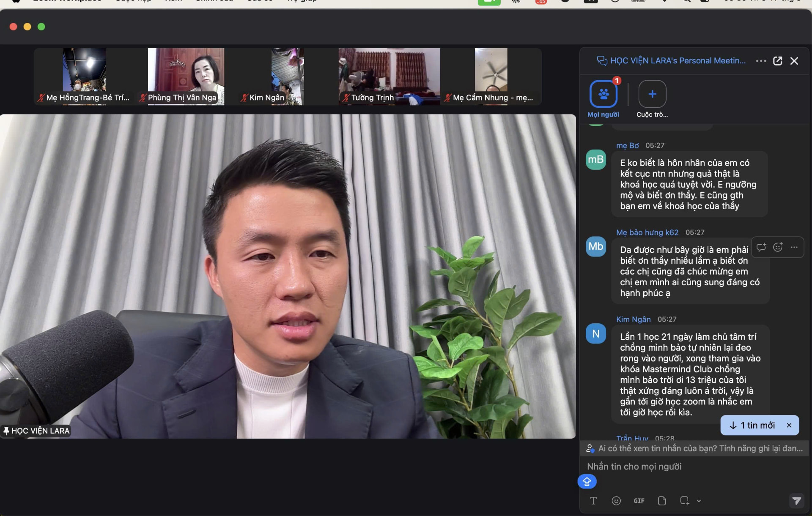Select Phùng Thị Vân Nga video thumbnail

click(x=186, y=76)
